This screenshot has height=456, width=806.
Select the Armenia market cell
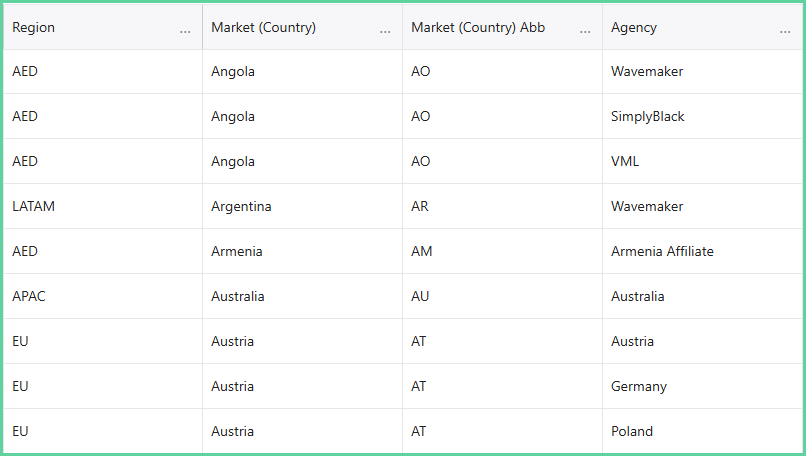[303, 251]
